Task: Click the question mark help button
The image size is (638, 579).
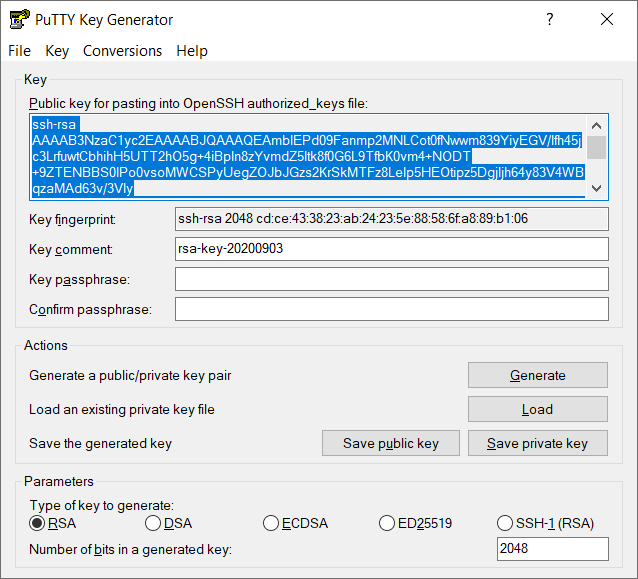Action: pos(550,19)
